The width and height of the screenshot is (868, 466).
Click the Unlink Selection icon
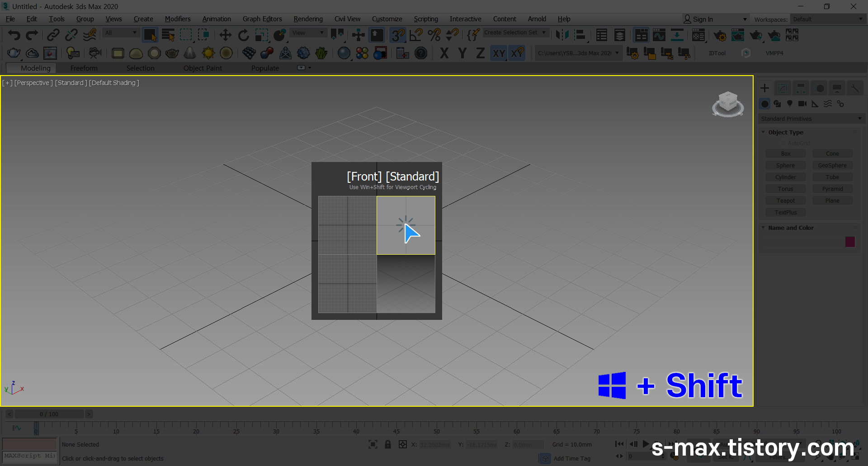pos(71,35)
